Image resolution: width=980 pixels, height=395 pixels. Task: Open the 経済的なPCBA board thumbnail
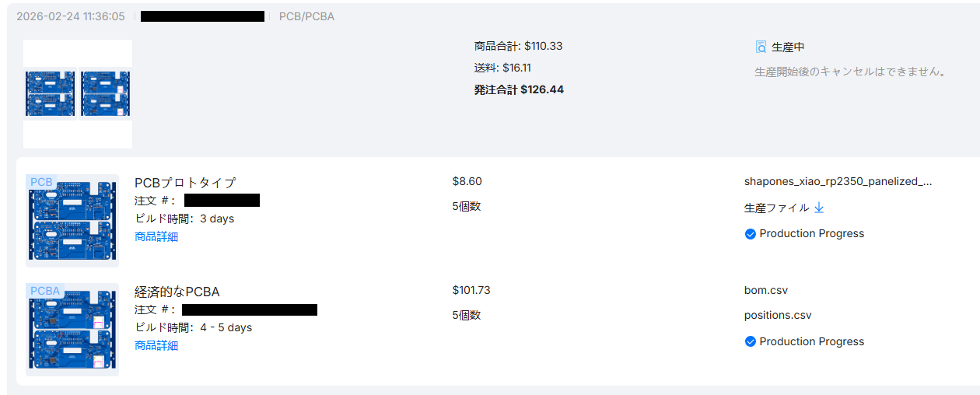click(x=72, y=330)
